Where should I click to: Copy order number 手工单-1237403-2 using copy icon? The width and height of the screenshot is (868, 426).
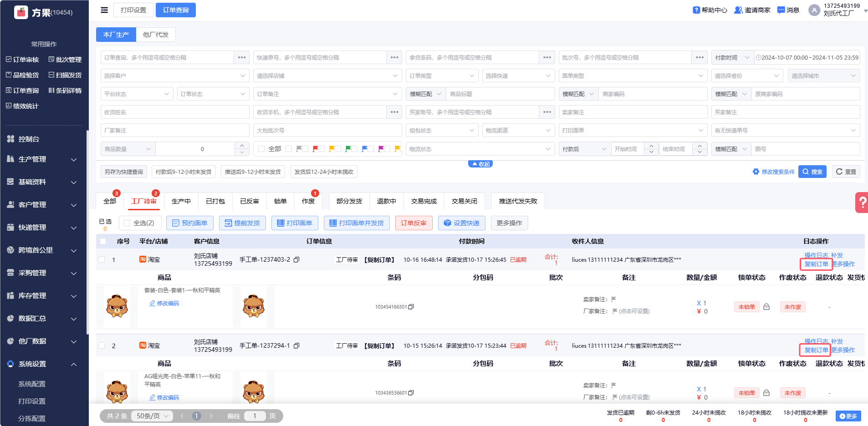[x=296, y=260]
